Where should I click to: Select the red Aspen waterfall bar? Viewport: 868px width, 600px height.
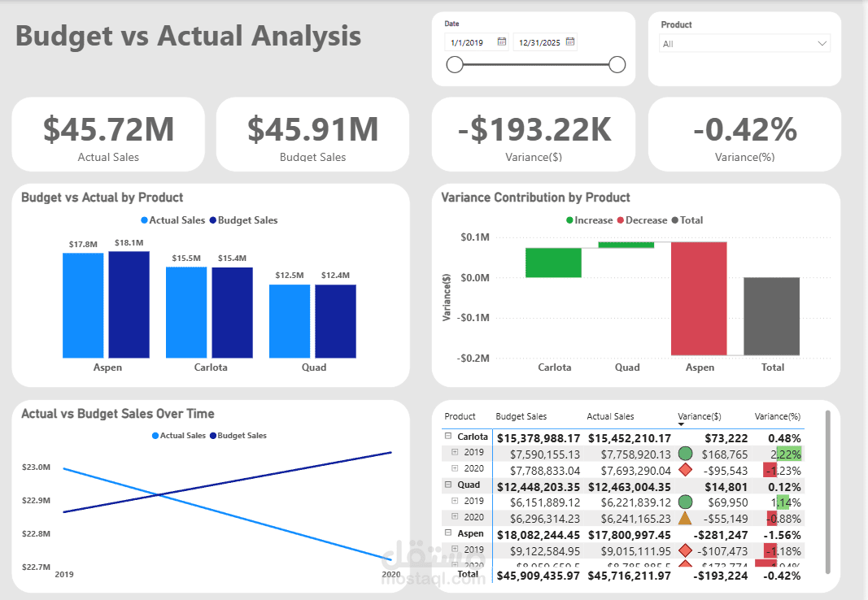(x=699, y=298)
